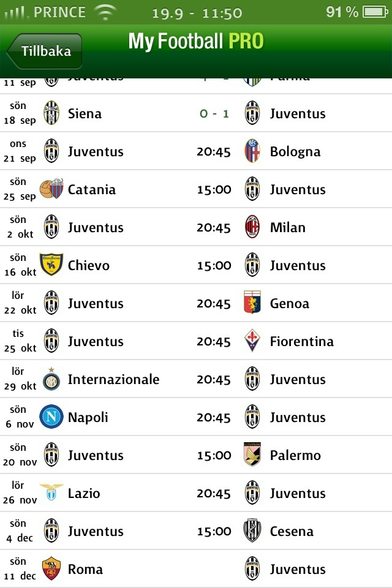Viewport: 392px width, 588px height.
Task: Tap the My Football PRO title
Action: (x=196, y=41)
